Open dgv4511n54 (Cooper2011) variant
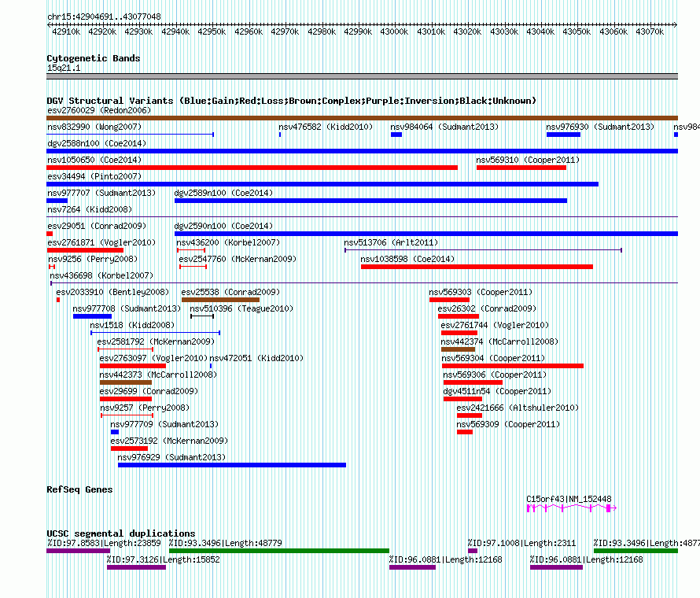The width and height of the screenshot is (700, 598). click(497, 391)
